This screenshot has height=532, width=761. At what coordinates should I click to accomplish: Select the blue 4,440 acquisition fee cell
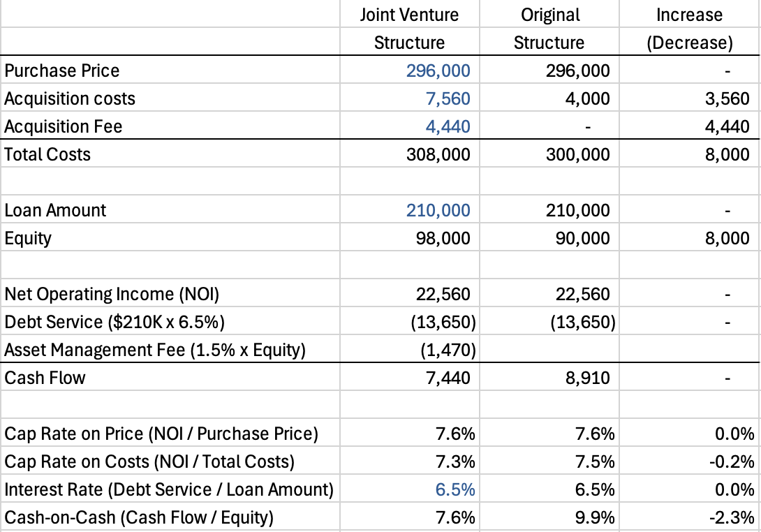click(x=448, y=126)
